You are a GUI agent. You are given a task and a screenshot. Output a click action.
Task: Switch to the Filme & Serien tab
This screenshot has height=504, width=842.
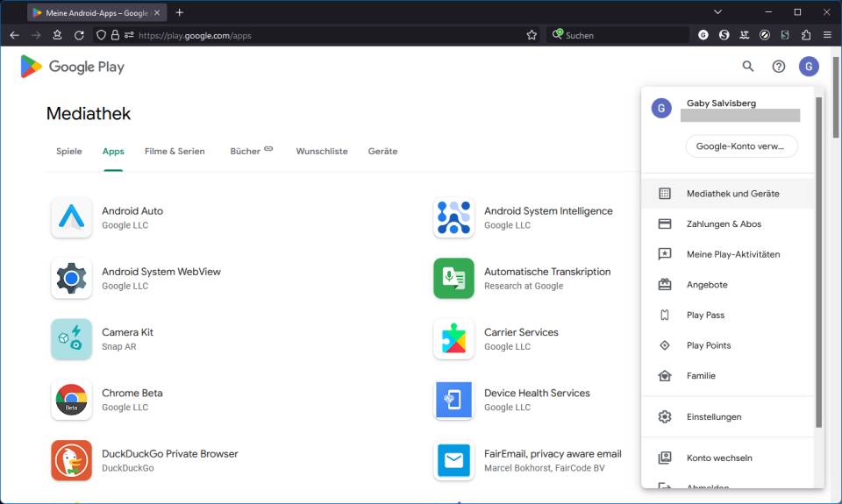175,152
